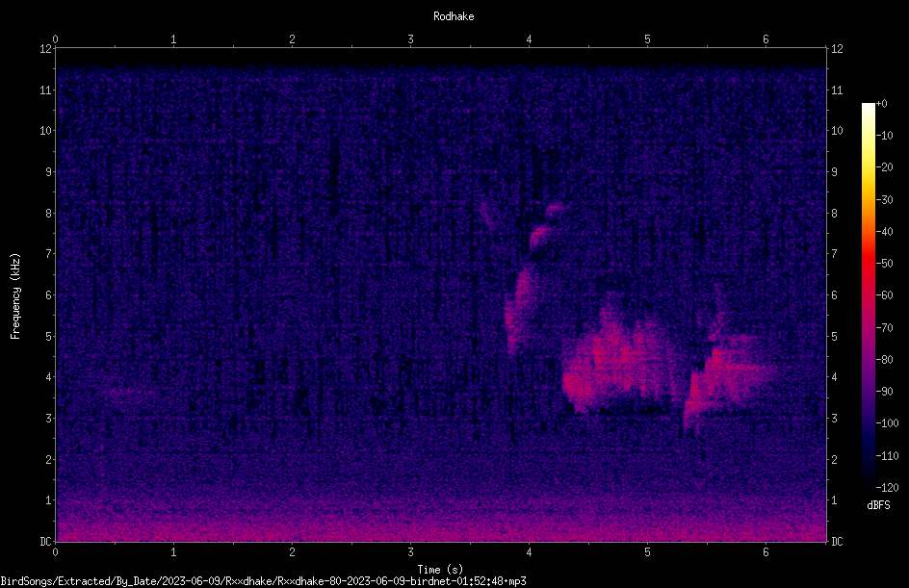This screenshot has width=909, height=588.
Task: Click the 4 tick on the right frequency axis
Action: (x=834, y=377)
